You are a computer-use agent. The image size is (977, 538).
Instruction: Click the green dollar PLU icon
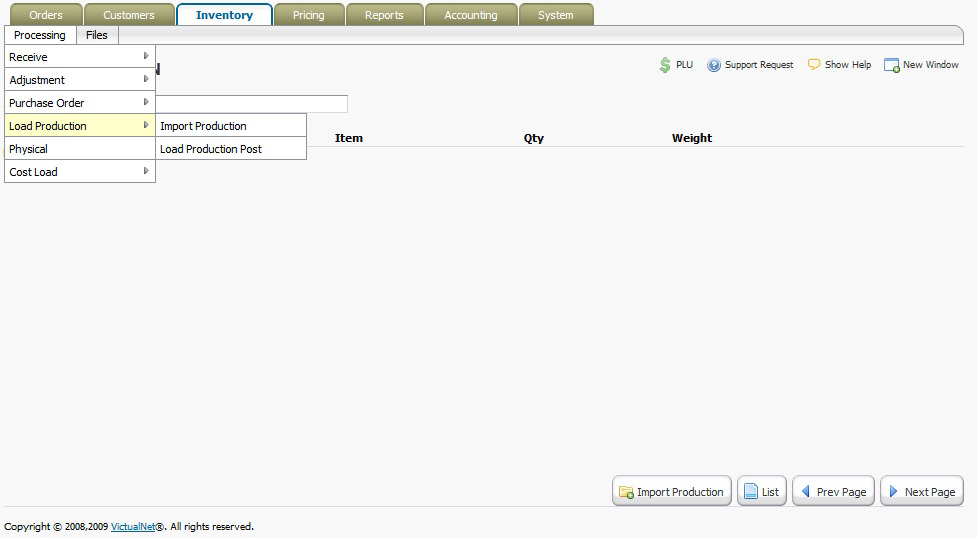[x=665, y=65]
